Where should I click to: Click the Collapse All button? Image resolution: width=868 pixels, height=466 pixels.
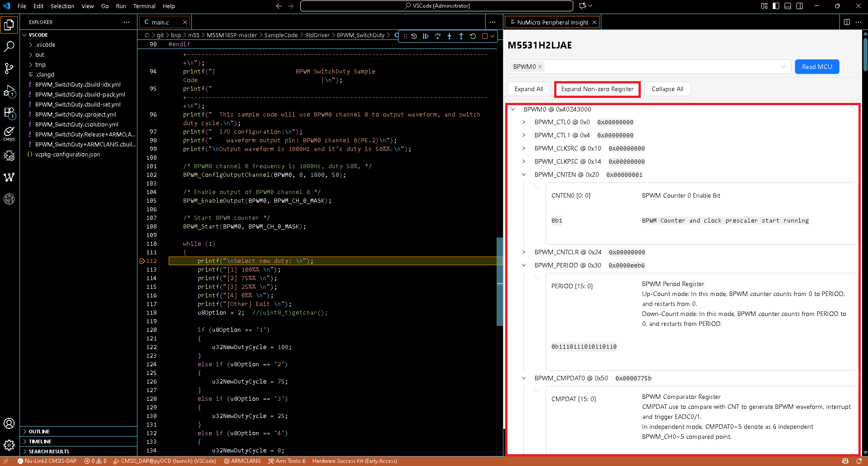(667, 89)
